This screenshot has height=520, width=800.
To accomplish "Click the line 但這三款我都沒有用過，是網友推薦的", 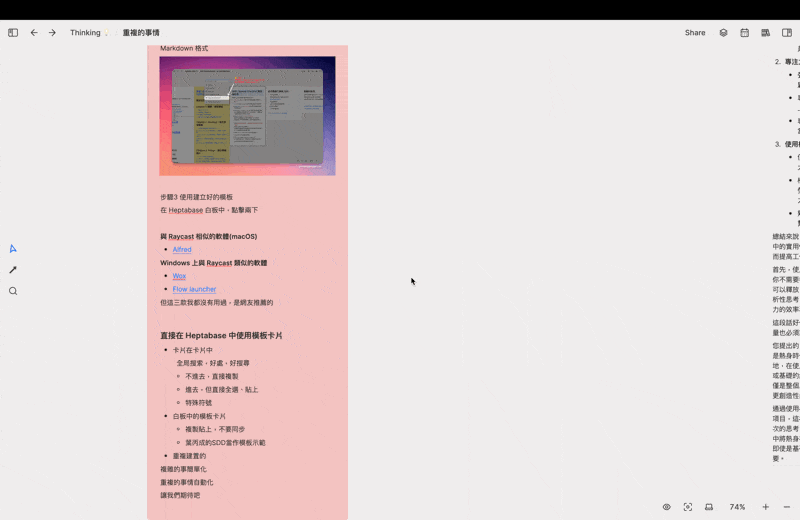I will (216, 303).
